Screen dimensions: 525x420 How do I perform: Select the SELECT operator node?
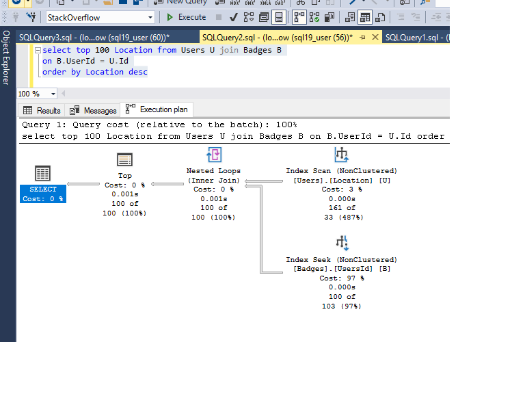tap(43, 194)
